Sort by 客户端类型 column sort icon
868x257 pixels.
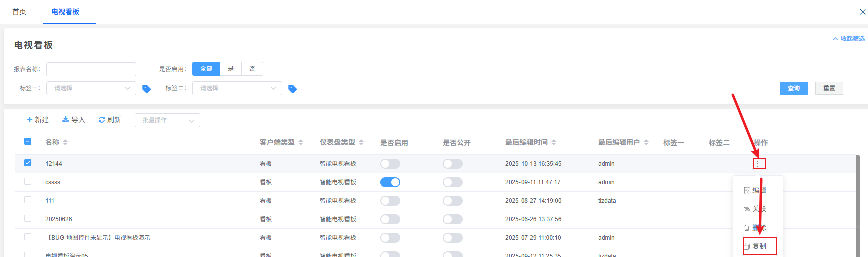[301, 143]
